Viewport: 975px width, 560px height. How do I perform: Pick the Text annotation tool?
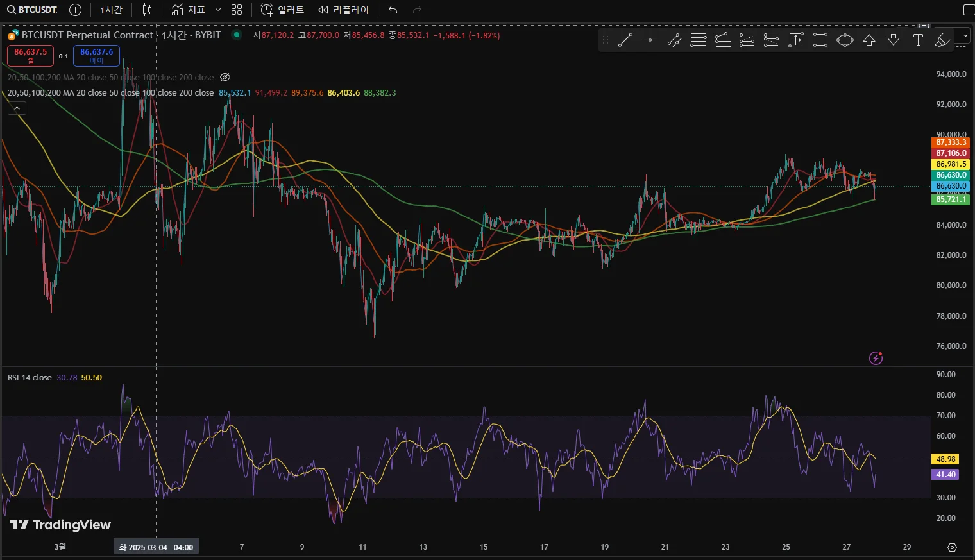click(918, 40)
